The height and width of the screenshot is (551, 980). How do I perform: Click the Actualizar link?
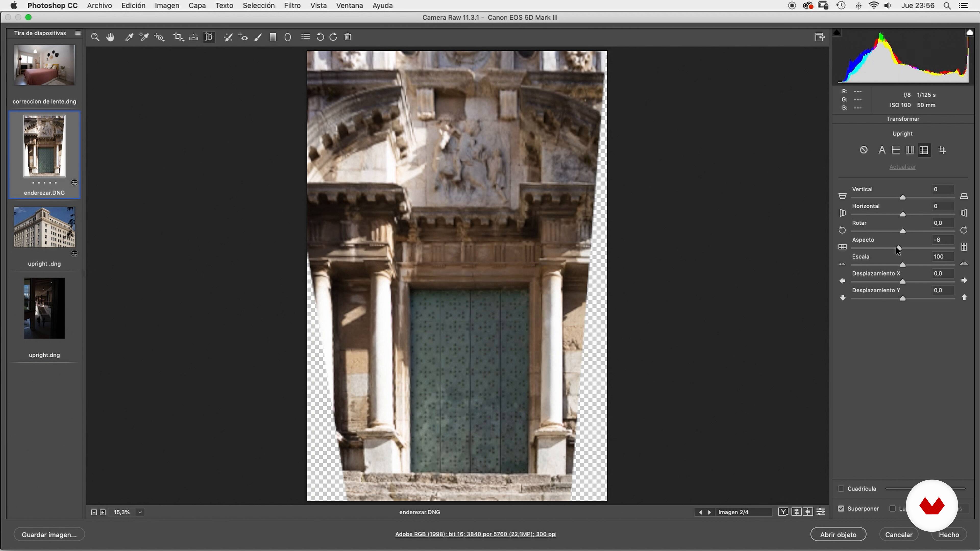coord(902,167)
